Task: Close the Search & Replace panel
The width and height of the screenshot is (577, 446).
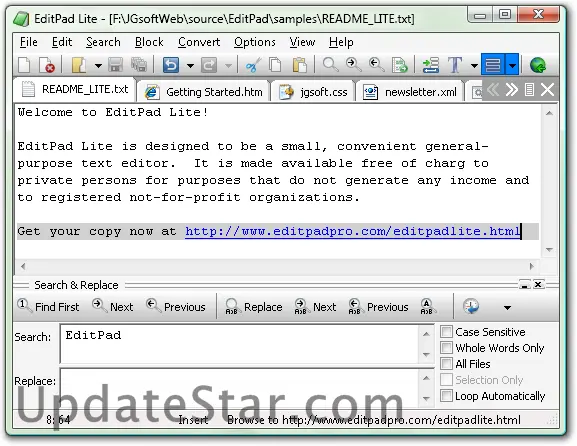Action: 538,284
